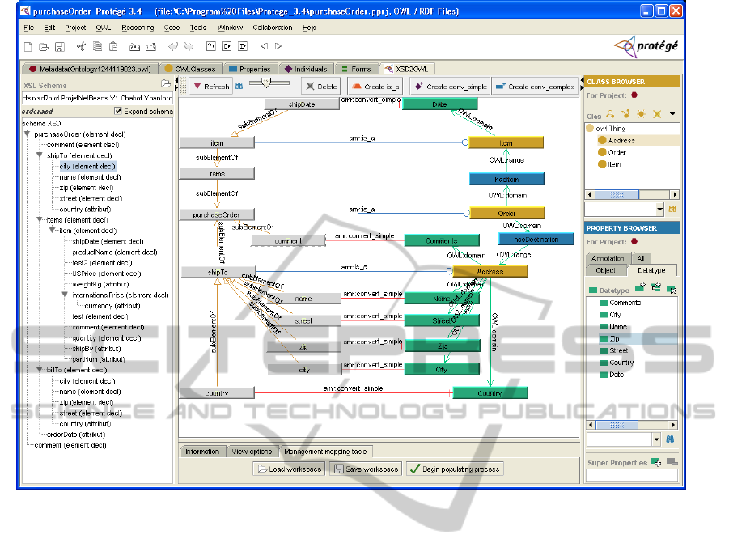Viewport: 729px width, 560px height.
Task: Collapse the billTo node in schema tree
Action: click(39, 370)
